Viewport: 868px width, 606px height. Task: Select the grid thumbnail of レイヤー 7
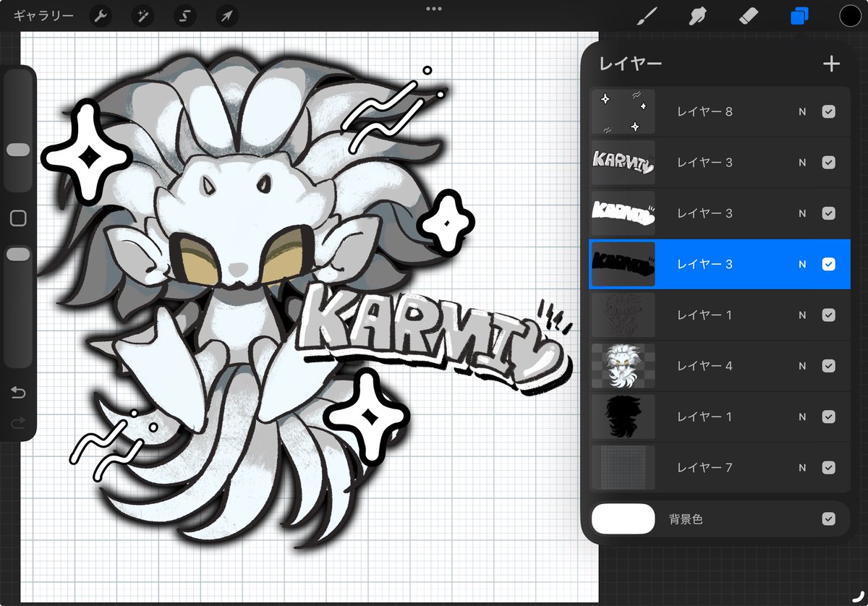(x=624, y=468)
